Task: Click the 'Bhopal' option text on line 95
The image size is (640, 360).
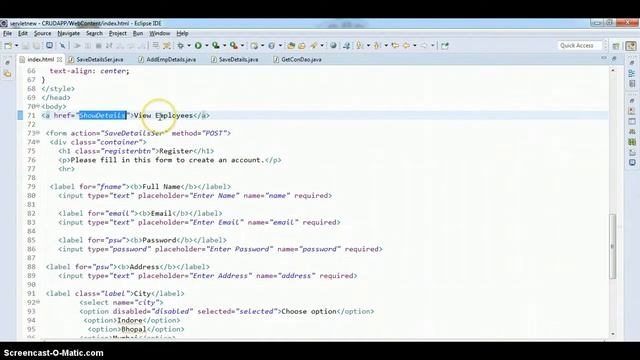Action: coord(134,329)
